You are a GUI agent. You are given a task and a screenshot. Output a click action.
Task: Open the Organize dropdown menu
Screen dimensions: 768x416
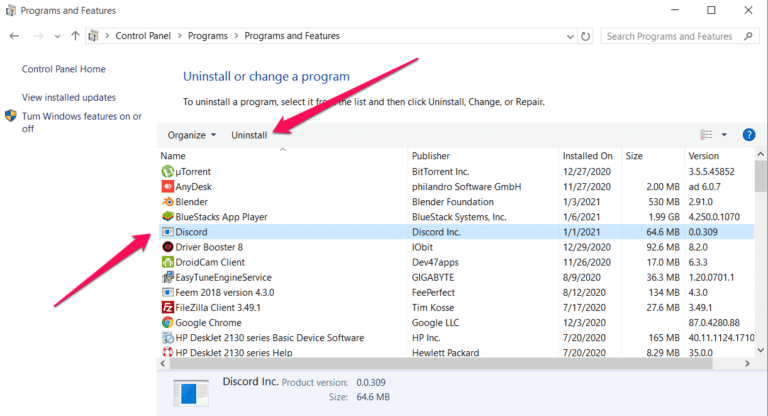click(192, 135)
